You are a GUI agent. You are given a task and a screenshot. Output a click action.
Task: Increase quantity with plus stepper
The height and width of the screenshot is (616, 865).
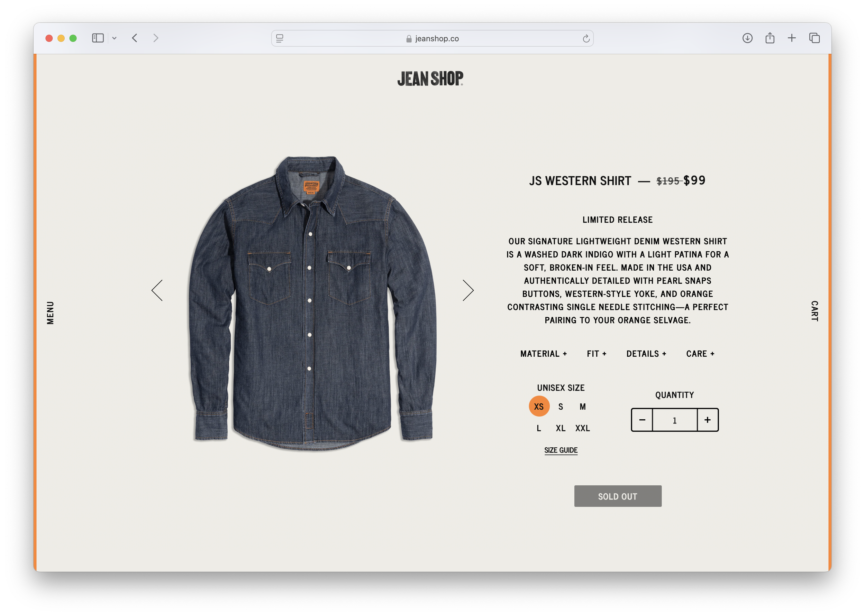coord(708,420)
